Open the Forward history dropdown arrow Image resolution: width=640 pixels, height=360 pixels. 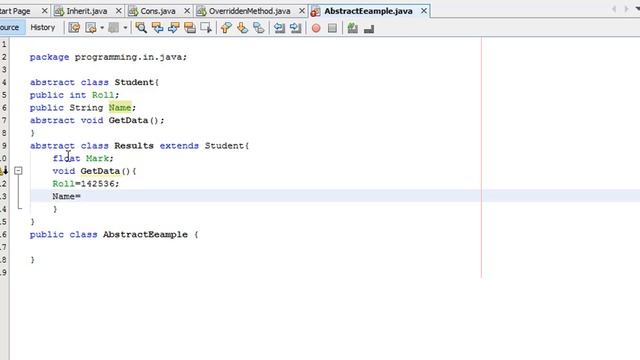point(125,28)
